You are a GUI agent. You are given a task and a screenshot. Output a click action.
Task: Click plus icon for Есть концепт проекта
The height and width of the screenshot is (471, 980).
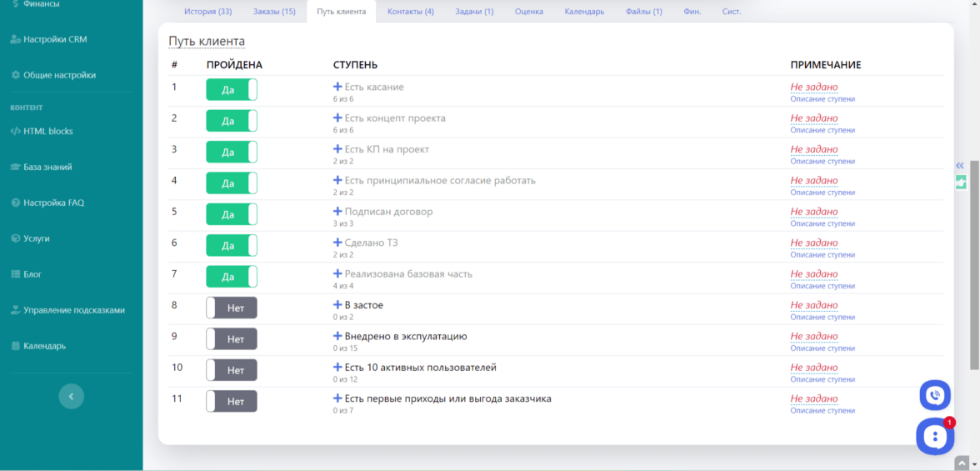click(337, 118)
